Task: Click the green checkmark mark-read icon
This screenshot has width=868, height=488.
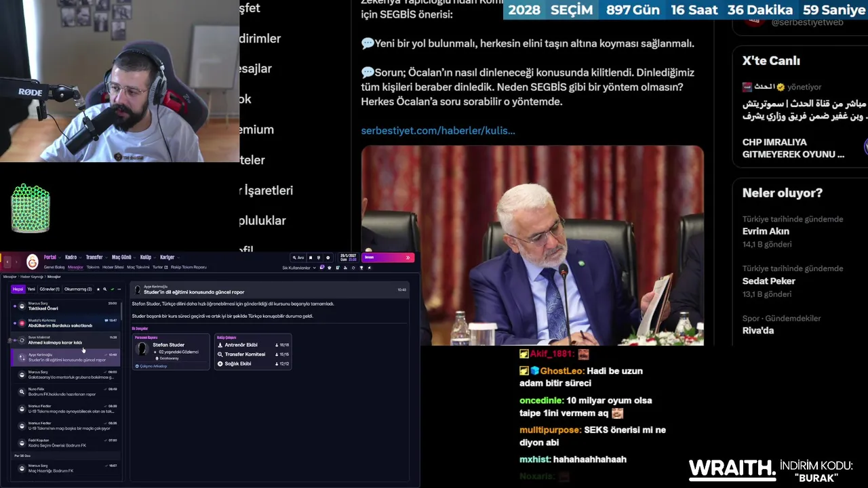Action: [x=112, y=289]
